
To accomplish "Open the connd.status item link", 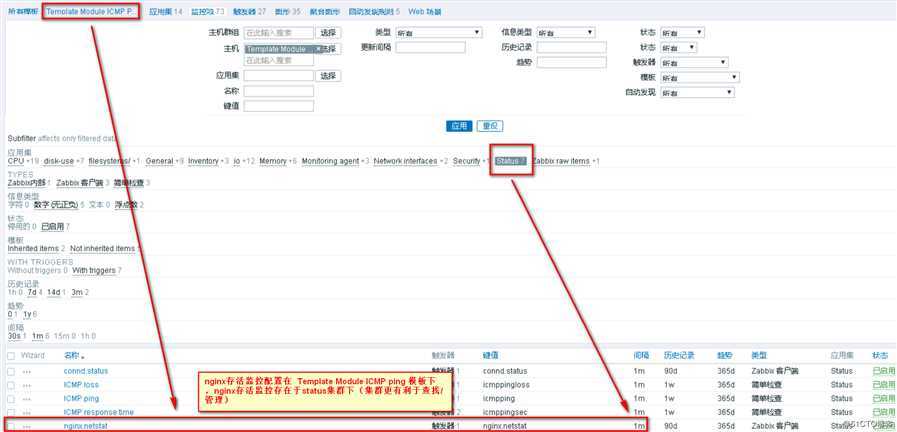I will (x=86, y=371).
